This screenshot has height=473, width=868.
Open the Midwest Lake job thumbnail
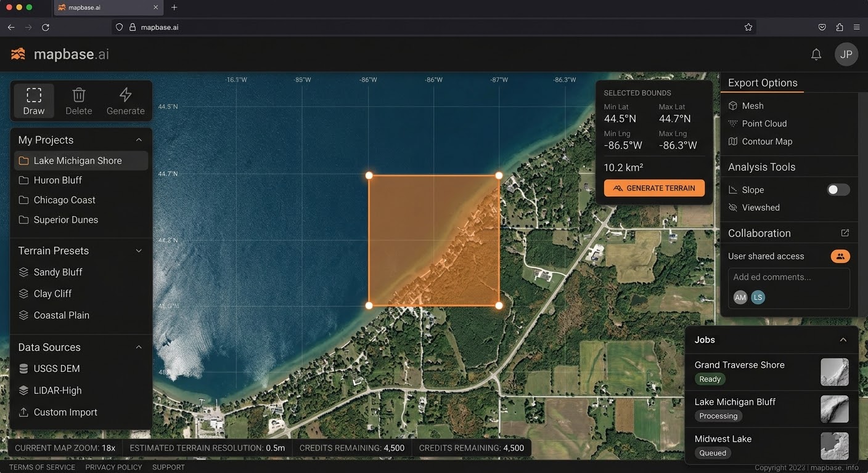coord(835,446)
